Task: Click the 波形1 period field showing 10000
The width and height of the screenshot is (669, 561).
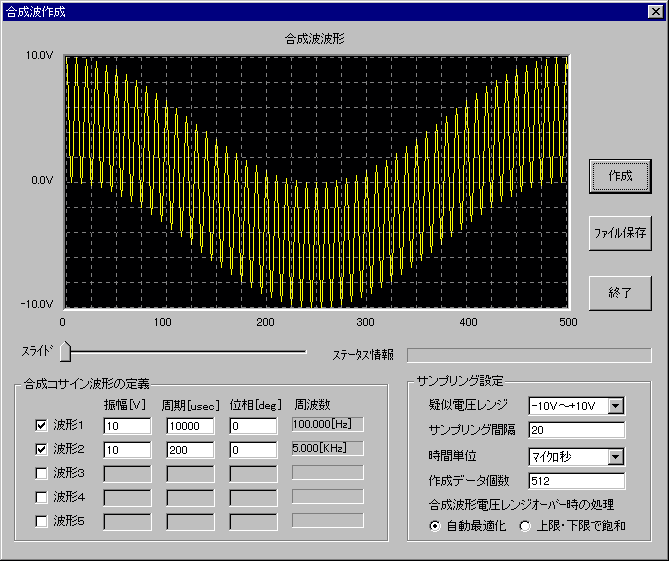Action: pos(190,426)
